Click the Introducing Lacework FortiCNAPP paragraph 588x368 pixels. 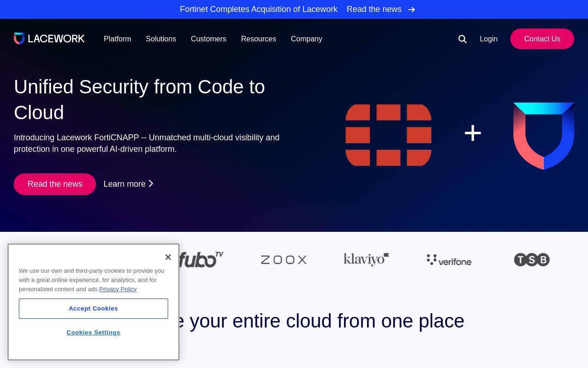tap(147, 144)
